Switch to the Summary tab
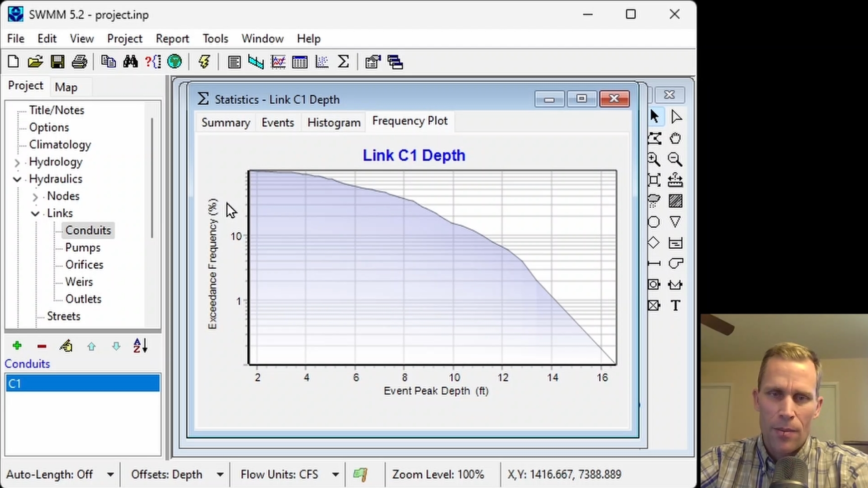 225,123
